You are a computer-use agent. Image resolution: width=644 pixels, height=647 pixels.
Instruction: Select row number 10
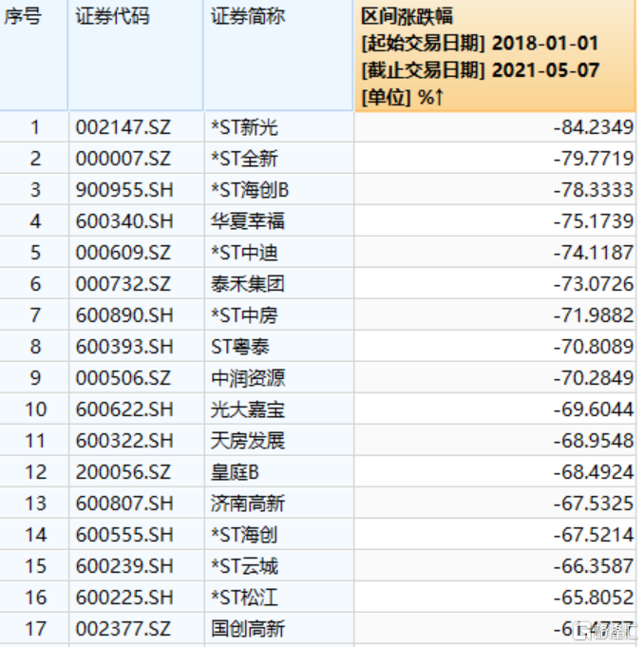pyautogui.click(x=35, y=409)
